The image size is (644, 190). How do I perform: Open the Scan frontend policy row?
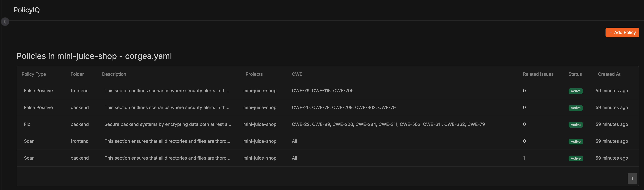[x=328, y=141]
